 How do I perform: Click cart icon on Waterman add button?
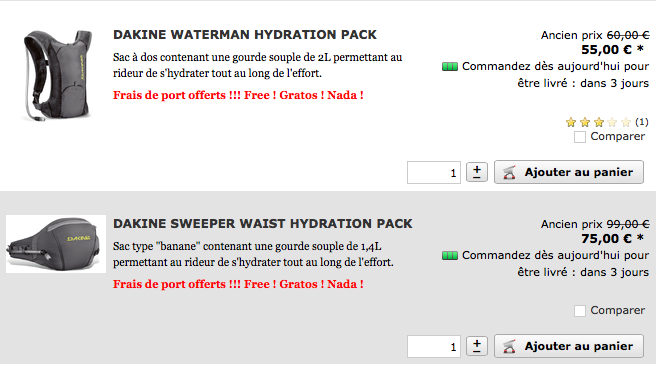(x=509, y=172)
